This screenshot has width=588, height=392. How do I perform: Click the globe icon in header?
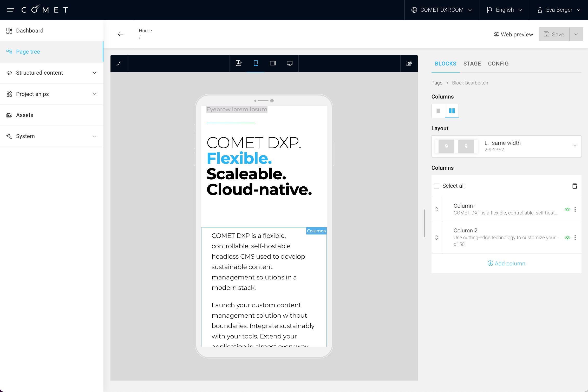point(414,10)
